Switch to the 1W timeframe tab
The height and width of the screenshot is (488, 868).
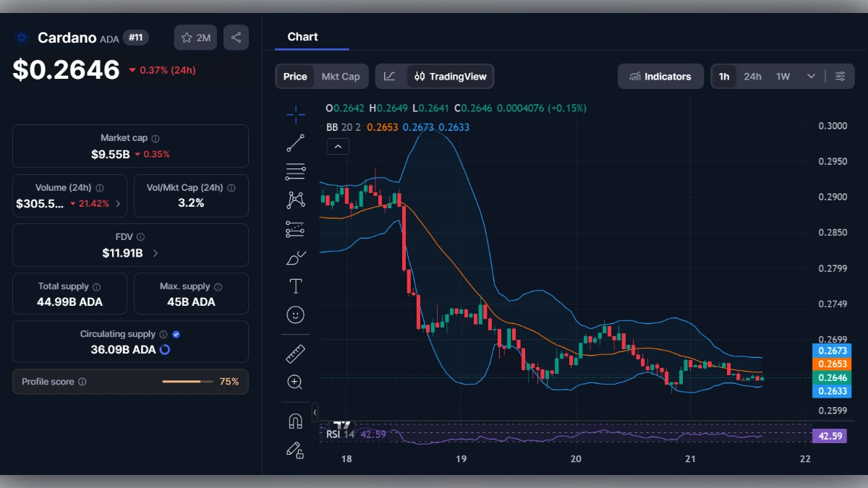(x=782, y=75)
